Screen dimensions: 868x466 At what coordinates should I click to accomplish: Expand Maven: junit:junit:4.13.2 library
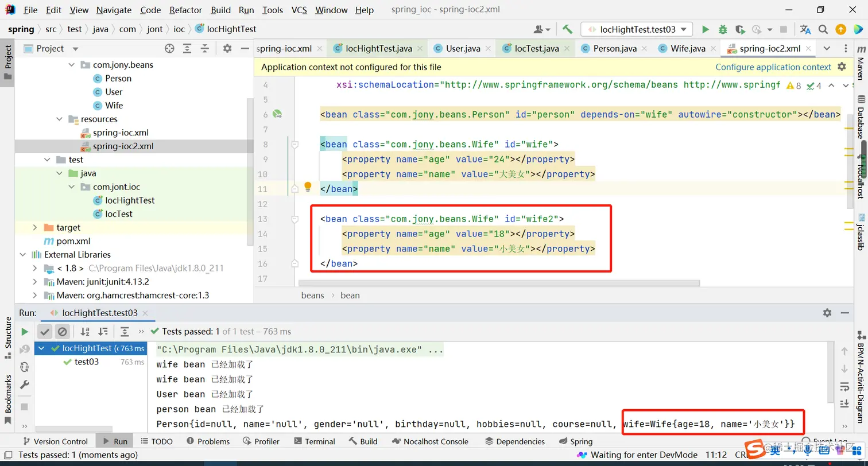36,282
